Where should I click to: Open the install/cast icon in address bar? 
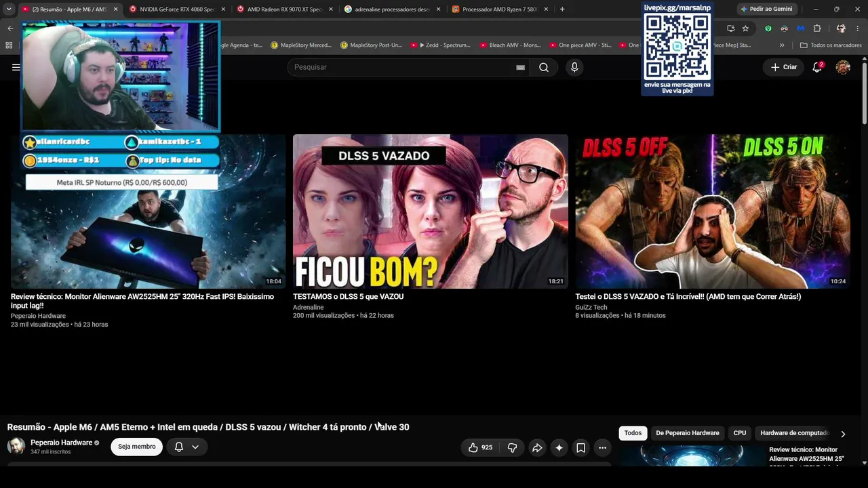coord(730,28)
